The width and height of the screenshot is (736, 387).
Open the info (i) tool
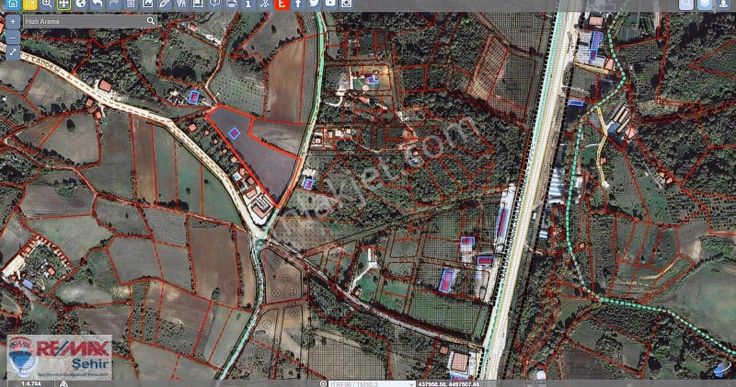coord(248,4)
